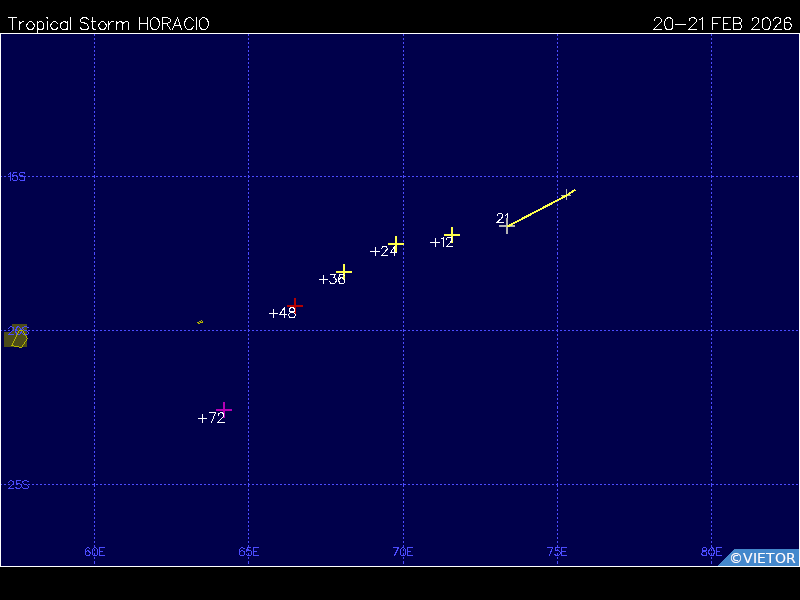The width and height of the screenshot is (800, 600).
Task: Click the yellow cross marker at +12
Action: [x=452, y=235]
